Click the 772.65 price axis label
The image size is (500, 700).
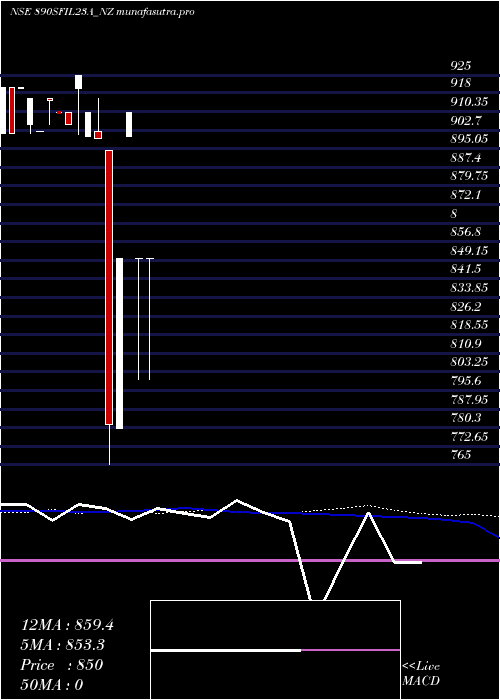[x=469, y=437]
